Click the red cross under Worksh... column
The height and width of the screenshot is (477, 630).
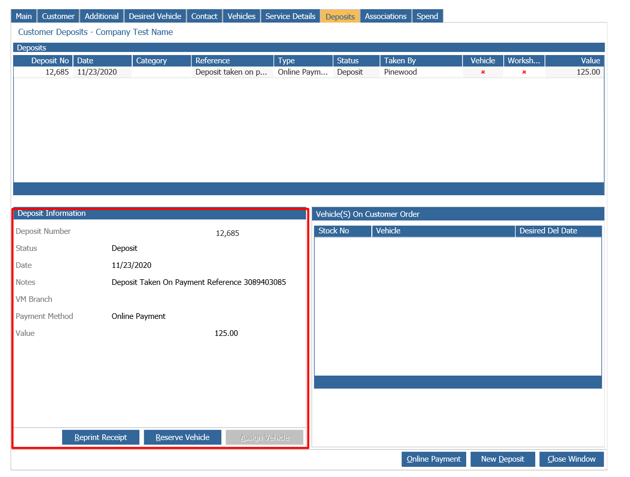(524, 72)
